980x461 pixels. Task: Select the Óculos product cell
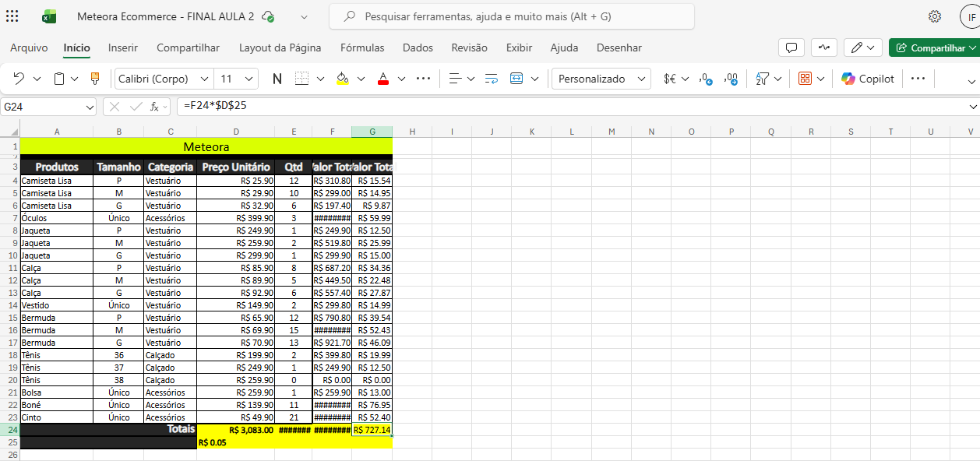click(57, 218)
